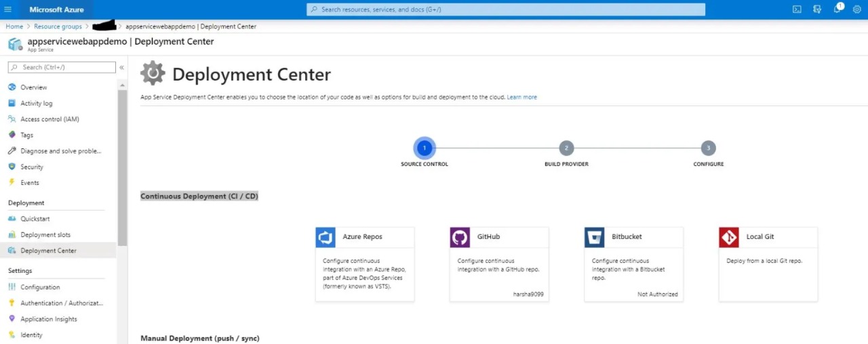The width and height of the screenshot is (868, 344).
Task: Click the Identity key icon
Action: pos(12,335)
